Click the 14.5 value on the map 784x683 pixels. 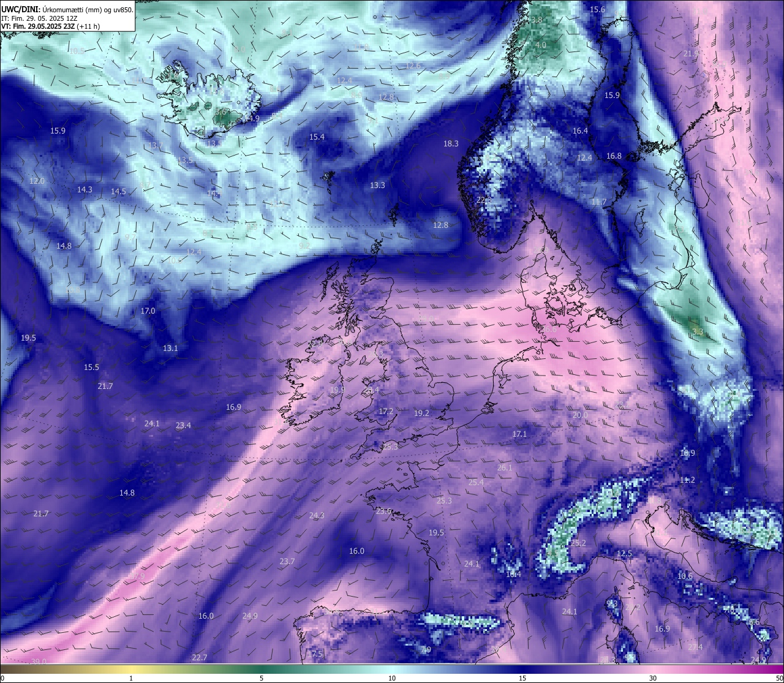(118, 192)
